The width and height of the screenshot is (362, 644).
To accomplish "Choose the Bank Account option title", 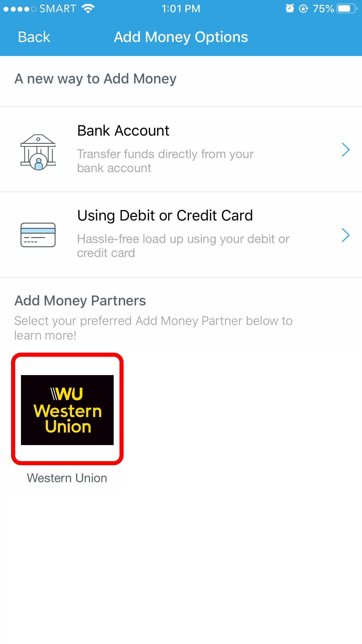I will point(123,131).
